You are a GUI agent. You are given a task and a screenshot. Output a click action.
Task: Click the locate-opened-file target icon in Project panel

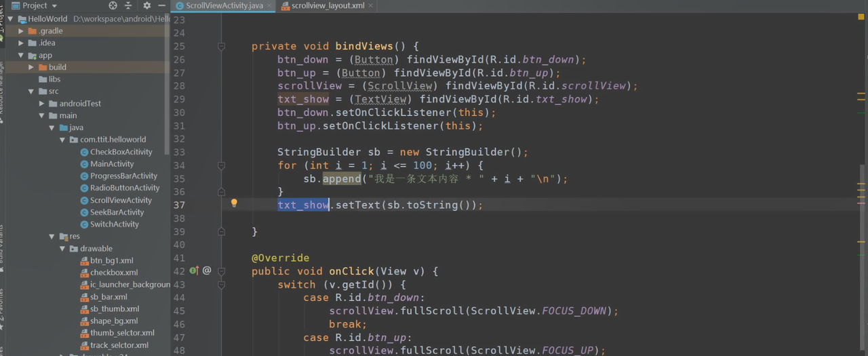point(113,5)
